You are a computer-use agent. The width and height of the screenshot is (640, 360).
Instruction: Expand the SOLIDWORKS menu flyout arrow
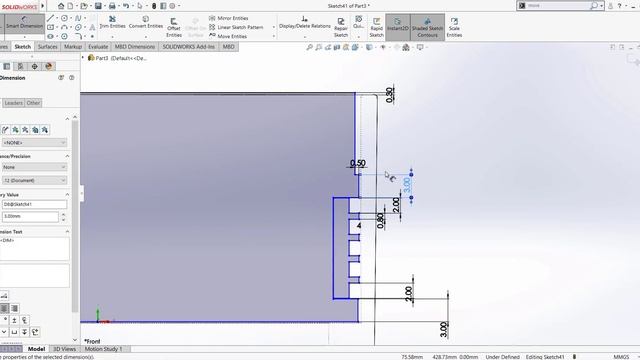[42, 6]
